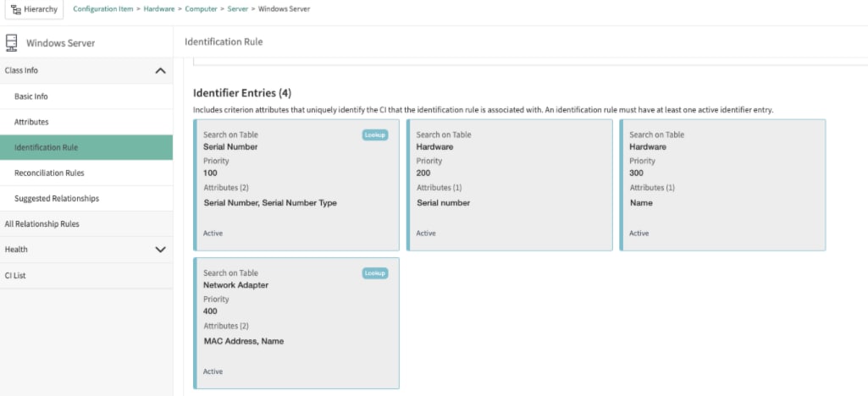Click Serial Number table name on first card
This screenshot has width=868, height=396.
pos(230,147)
